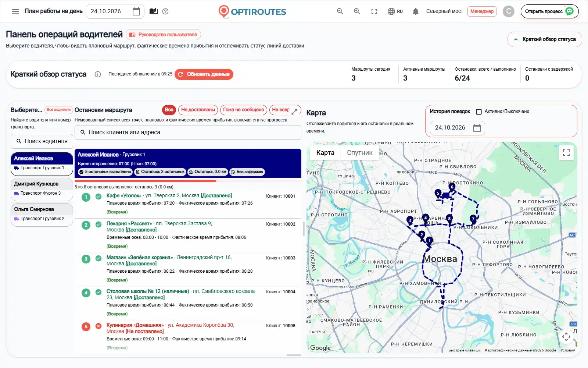Click the Клиент: 10005 label
The height and width of the screenshot is (368, 588).
pyautogui.click(x=281, y=326)
